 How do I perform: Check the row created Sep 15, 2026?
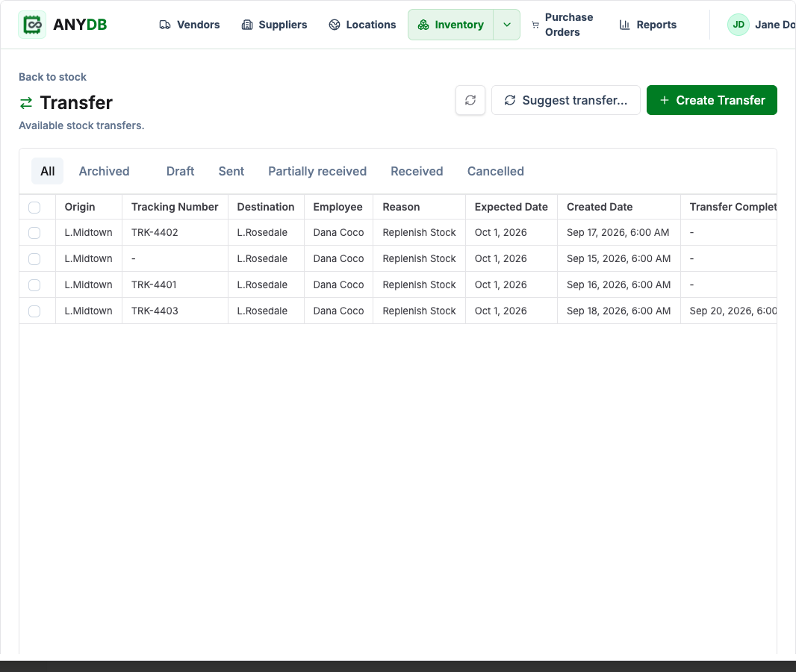pyautogui.click(x=34, y=259)
